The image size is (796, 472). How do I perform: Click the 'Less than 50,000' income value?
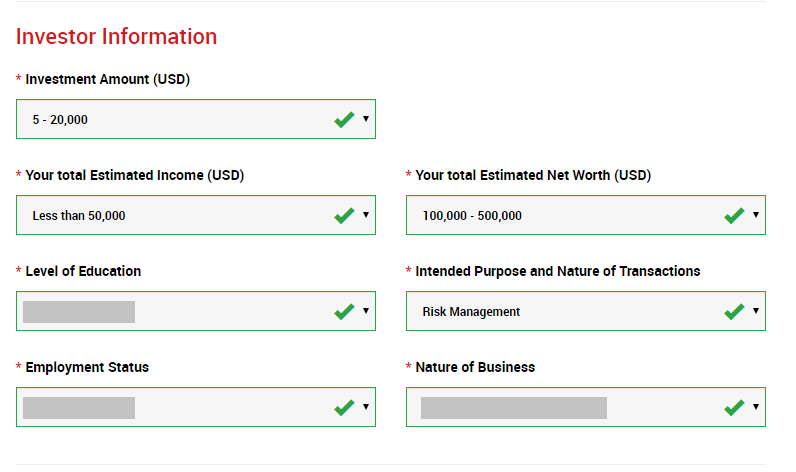pyautogui.click(x=79, y=216)
